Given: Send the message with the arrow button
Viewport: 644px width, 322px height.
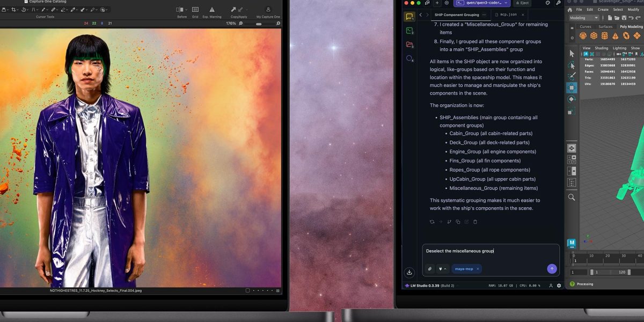Looking at the screenshot, I should (x=552, y=269).
